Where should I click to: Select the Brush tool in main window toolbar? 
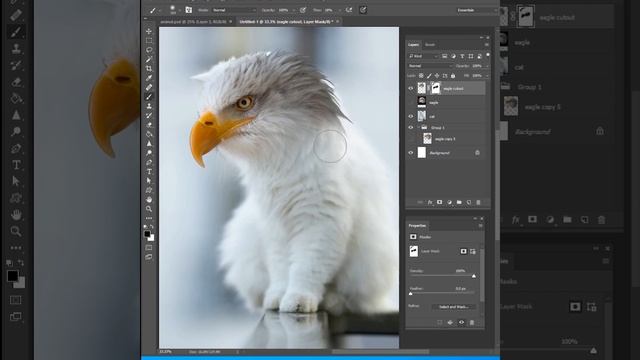(x=149, y=97)
